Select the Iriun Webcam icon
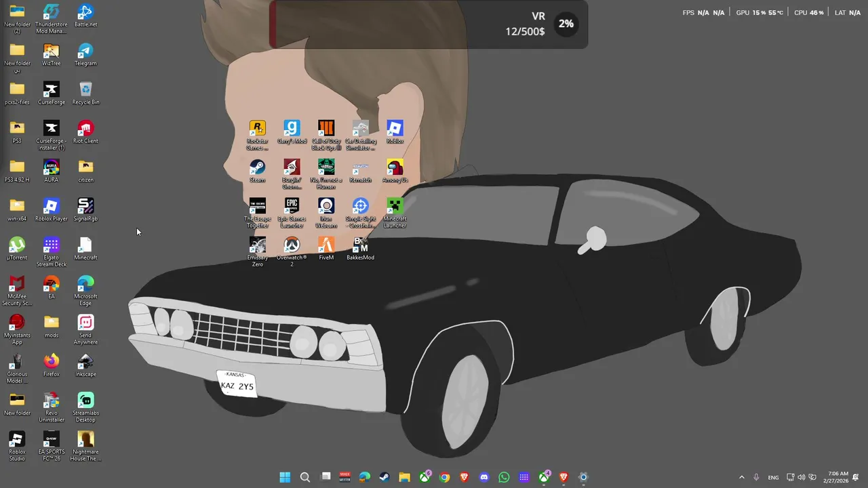The height and width of the screenshot is (488, 868). [326, 213]
